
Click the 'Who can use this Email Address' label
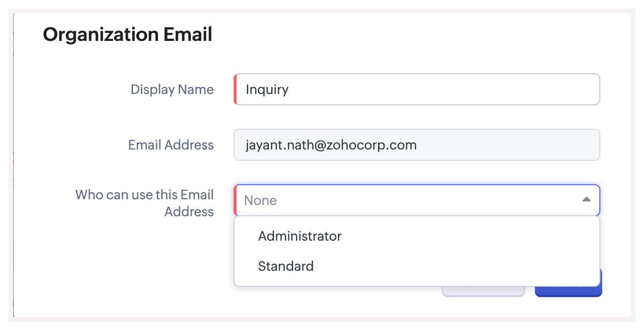click(x=145, y=203)
